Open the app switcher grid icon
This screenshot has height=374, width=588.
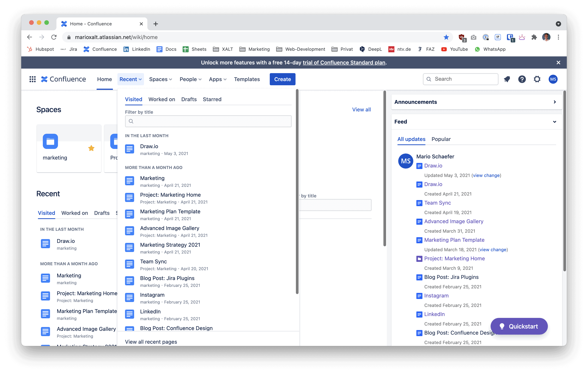click(x=32, y=79)
